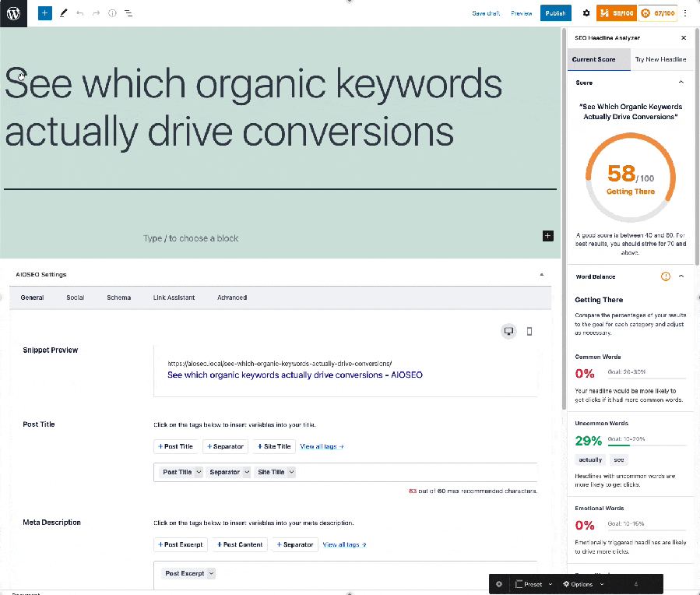
Task: Click the Publish button
Action: tap(555, 13)
